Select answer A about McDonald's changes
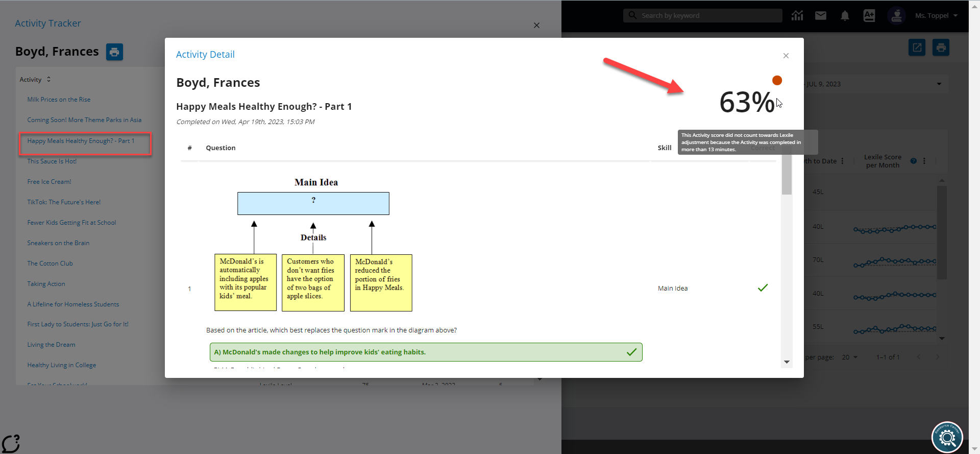This screenshot has width=980, height=454. (426, 352)
